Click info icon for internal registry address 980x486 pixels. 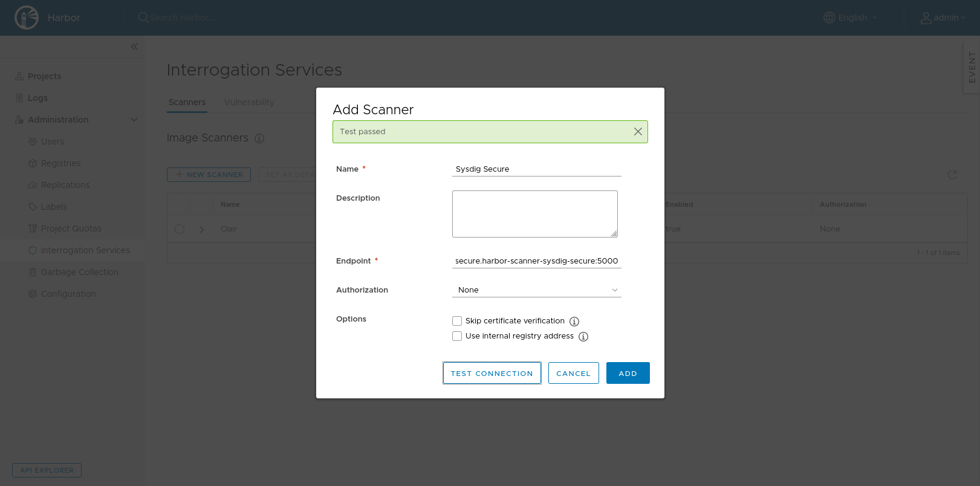(583, 337)
